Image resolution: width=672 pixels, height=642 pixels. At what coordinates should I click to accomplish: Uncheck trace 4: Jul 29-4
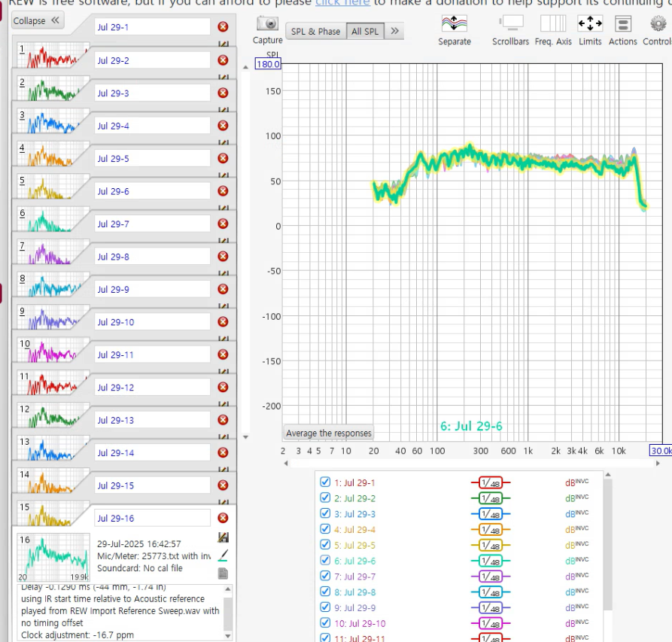tap(325, 529)
